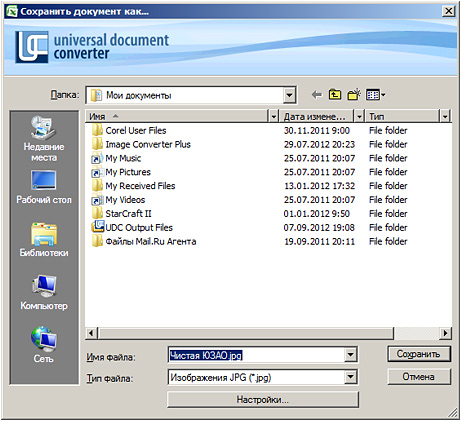Image resolution: width=461 pixels, height=422 pixels.
Task: Click the horizontal scrollbar right arrow
Action: point(446,333)
